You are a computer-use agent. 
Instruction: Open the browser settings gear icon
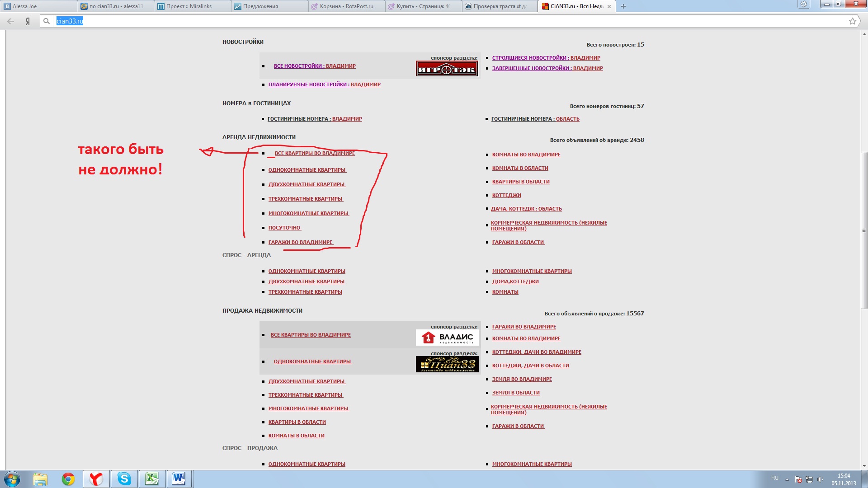[x=803, y=5]
